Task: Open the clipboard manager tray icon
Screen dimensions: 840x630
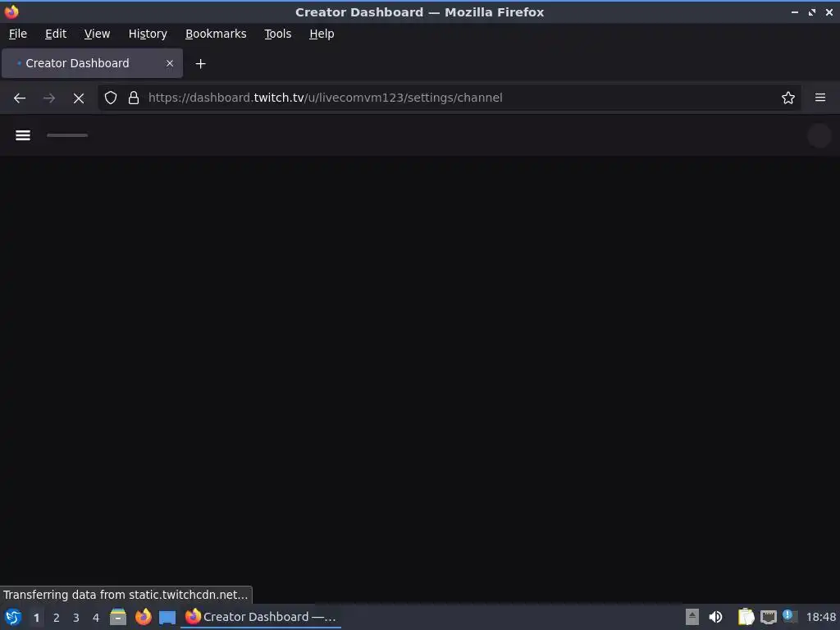Action: 745,617
